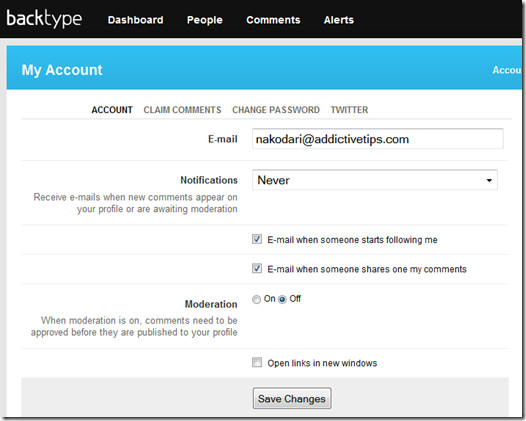Open the TWITTER settings tab

[349, 110]
